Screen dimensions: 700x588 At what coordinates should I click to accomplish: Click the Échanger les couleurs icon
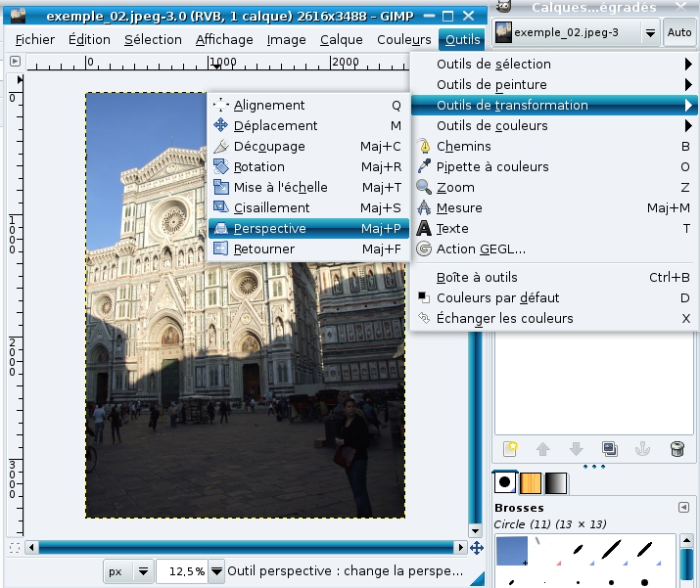[x=424, y=318]
